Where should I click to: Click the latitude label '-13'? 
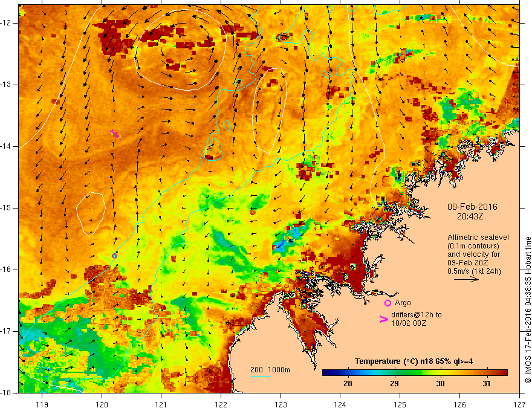pos(6,85)
